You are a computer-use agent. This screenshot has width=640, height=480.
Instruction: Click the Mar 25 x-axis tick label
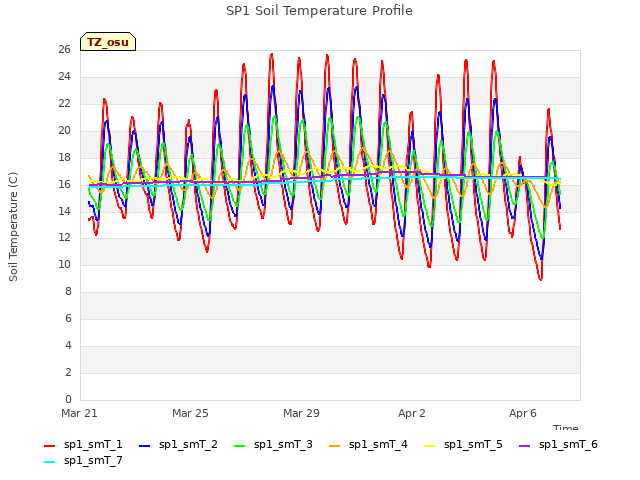(x=190, y=413)
